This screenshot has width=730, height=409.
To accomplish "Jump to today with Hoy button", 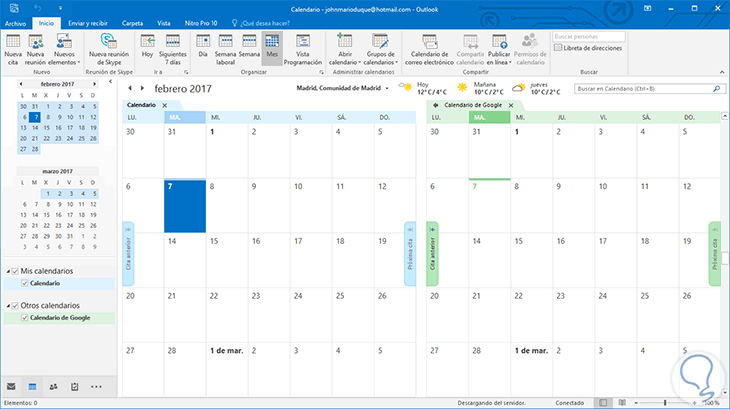I will [x=148, y=47].
